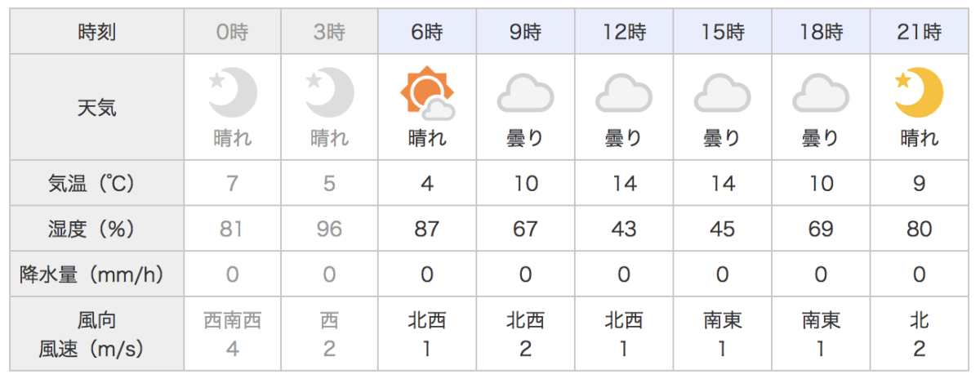Select the 6時 column header

tap(427, 33)
